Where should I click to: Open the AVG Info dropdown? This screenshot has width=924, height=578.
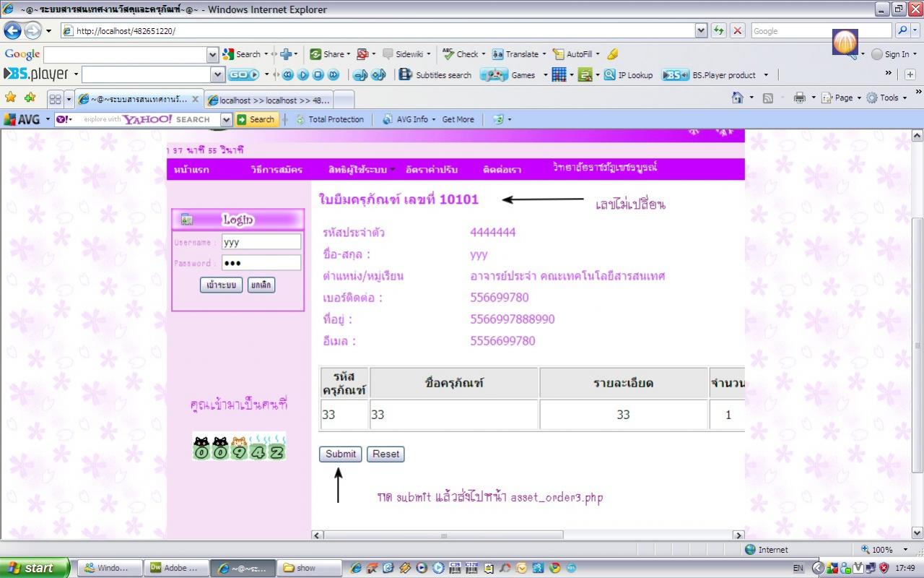[409, 119]
